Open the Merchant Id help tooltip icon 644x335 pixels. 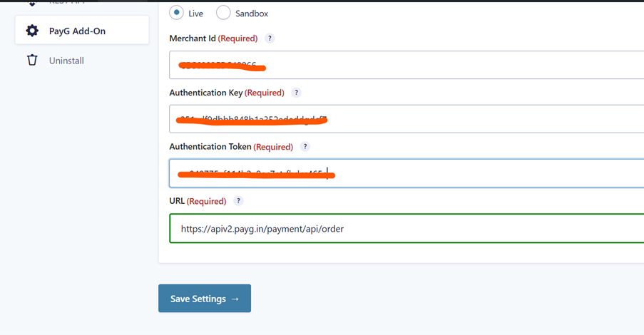269,38
